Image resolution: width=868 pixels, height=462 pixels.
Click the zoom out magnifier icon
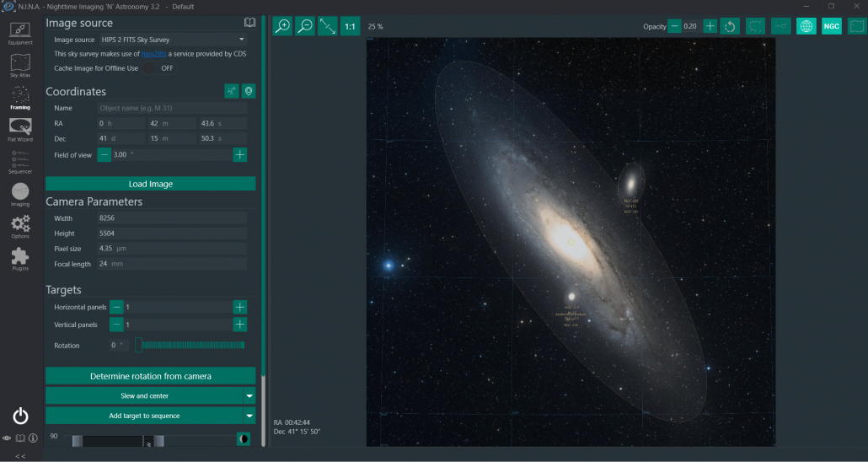click(x=305, y=26)
